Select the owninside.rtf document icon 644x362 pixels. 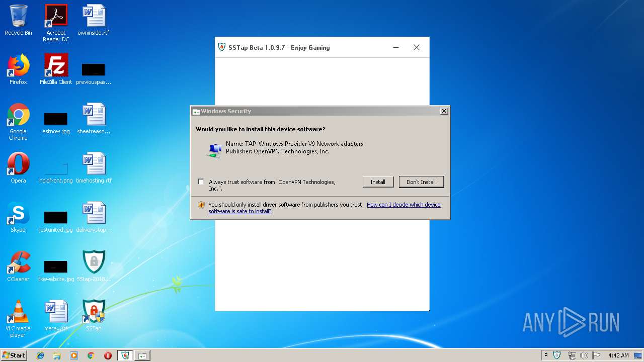pos(94,20)
